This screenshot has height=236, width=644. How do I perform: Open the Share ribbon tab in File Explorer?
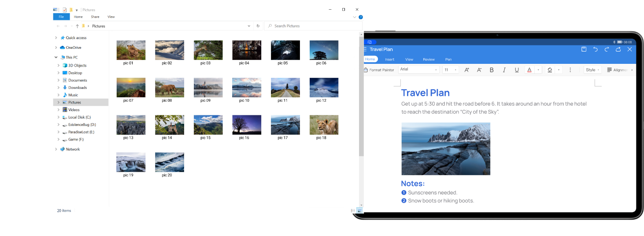coord(95,17)
